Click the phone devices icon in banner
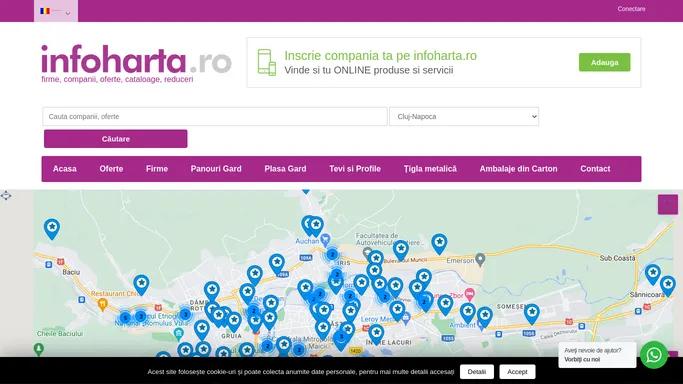The width and height of the screenshot is (683, 384). [x=267, y=62]
